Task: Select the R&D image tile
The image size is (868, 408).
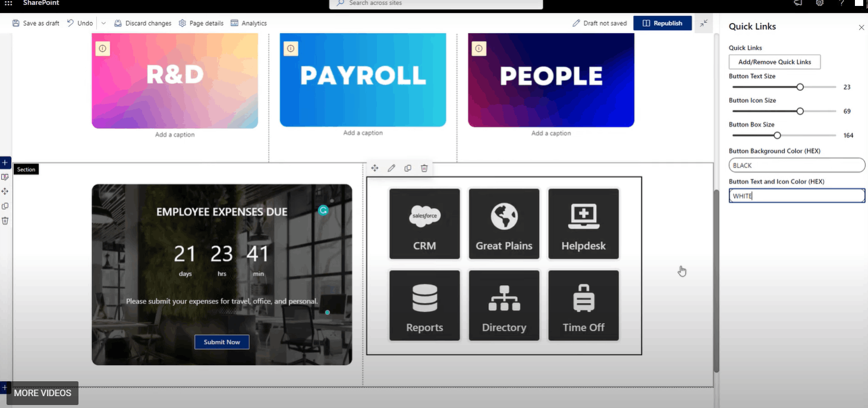Action: pyautogui.click(x=175, y=81)
